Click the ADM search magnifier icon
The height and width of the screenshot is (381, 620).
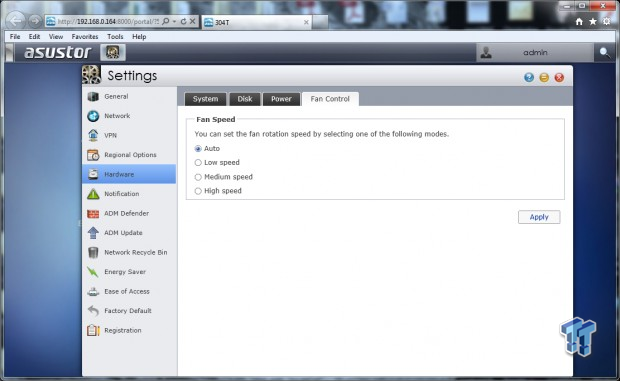click(x=605, y=52)
